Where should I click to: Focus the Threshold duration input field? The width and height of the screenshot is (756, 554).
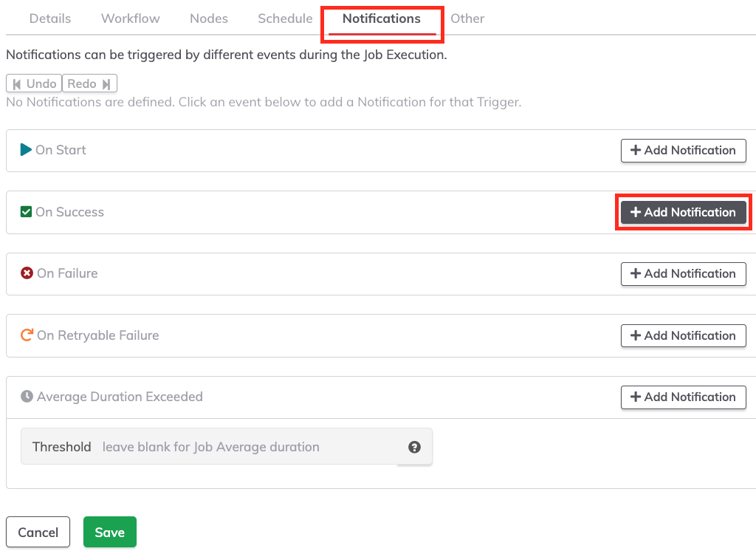click(251, 447)
